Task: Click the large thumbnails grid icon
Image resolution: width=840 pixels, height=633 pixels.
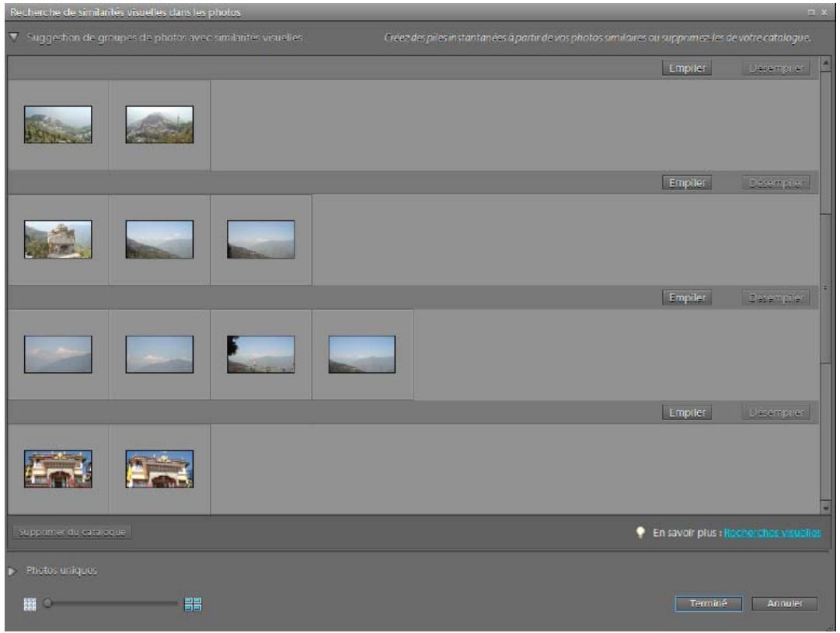Action: [x=193, y=604]
